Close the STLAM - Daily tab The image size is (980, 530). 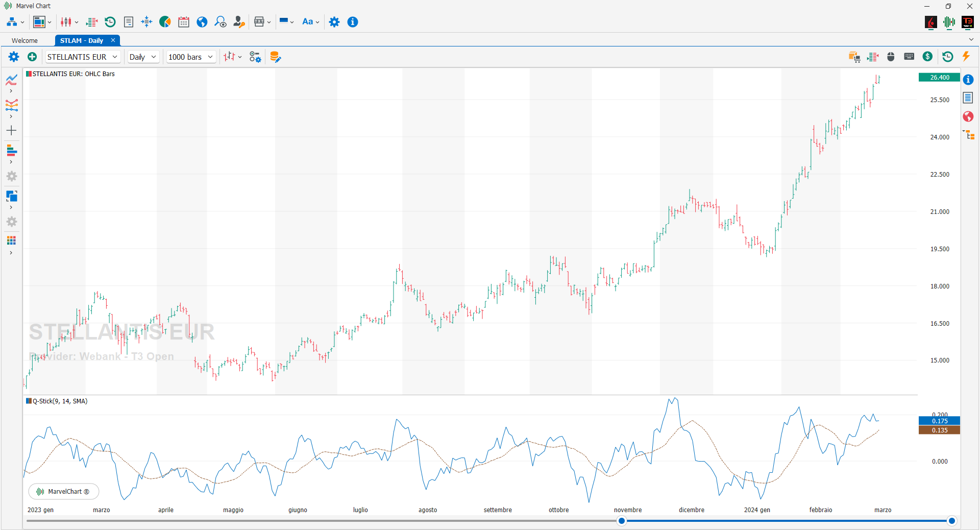tap(113, 40)
